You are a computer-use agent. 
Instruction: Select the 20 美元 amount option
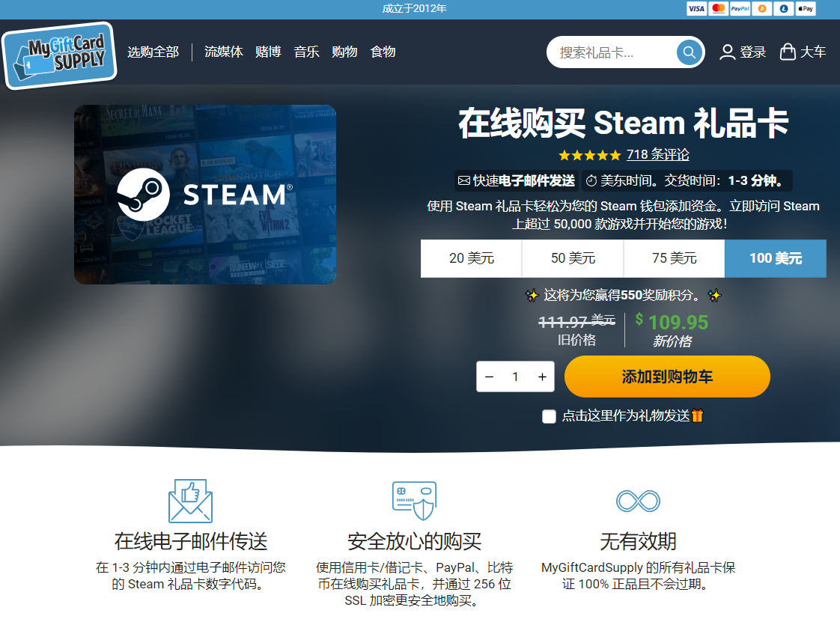[471, 258]
